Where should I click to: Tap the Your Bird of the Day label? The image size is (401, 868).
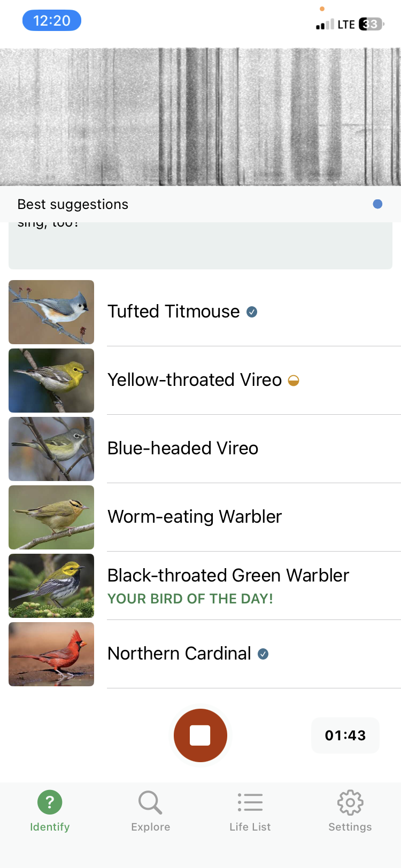coord(190,599)
